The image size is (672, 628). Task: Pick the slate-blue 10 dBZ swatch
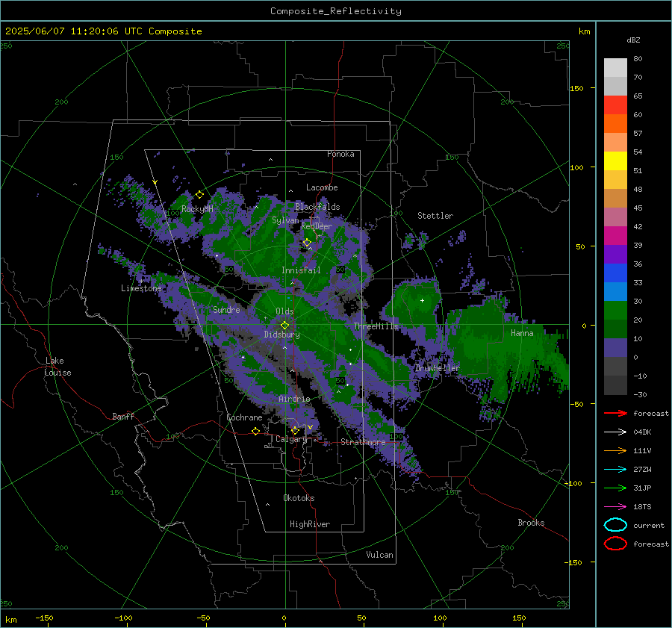(615, 347)
